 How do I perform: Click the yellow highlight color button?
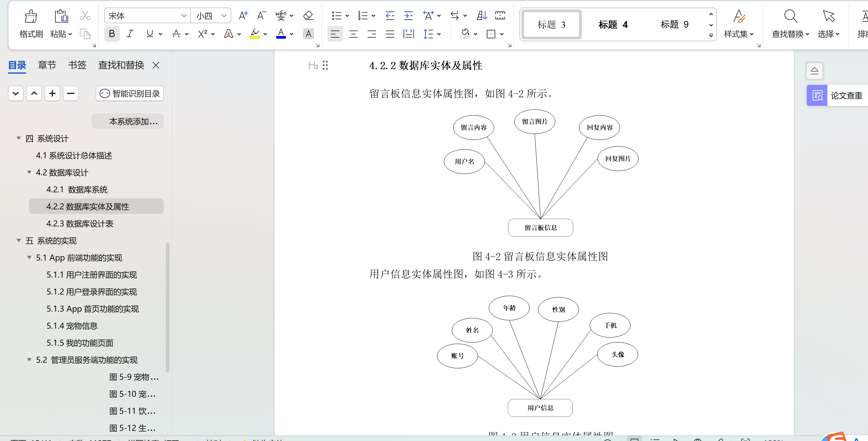[x=255, y=34]
